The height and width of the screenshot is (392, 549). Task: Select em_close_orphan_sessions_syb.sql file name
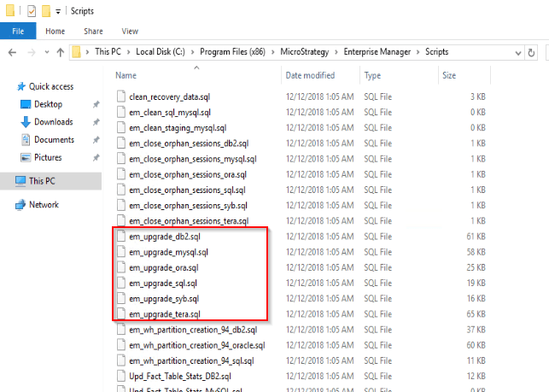(189, 206)
